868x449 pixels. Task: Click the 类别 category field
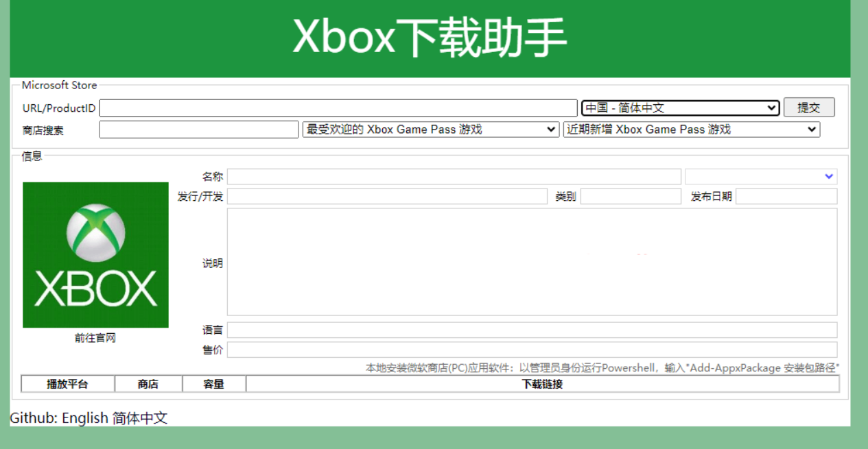pyautogui.click(x=631, y=197)
